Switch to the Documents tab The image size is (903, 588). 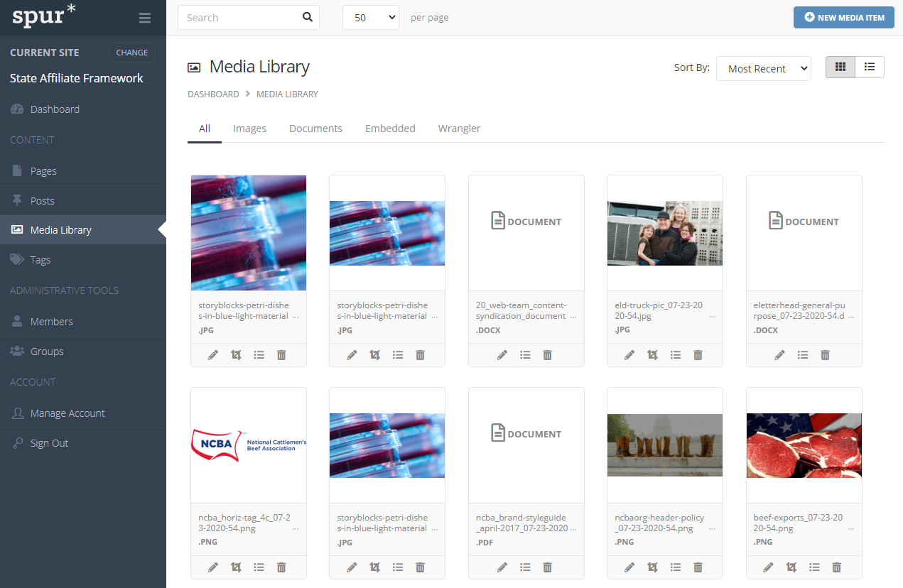tap(315, 128)
